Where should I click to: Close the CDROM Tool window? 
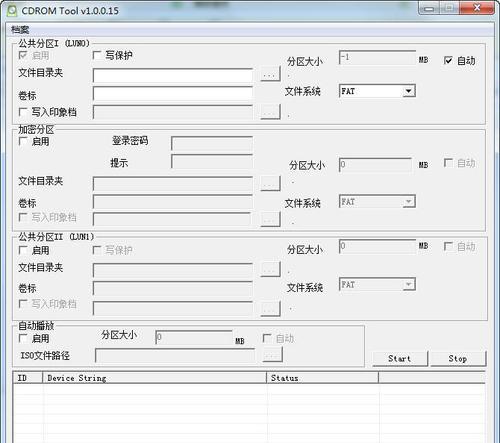tap(477, 8)
